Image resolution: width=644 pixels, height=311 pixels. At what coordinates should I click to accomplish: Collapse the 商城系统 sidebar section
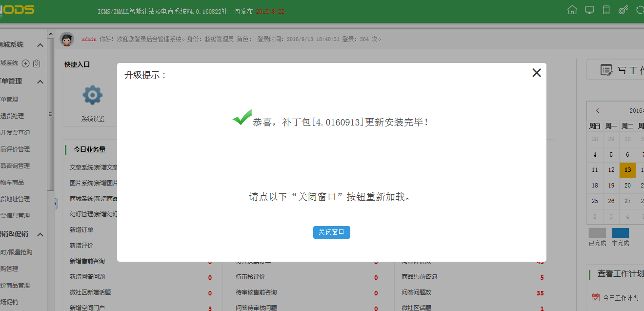point(40,45)
